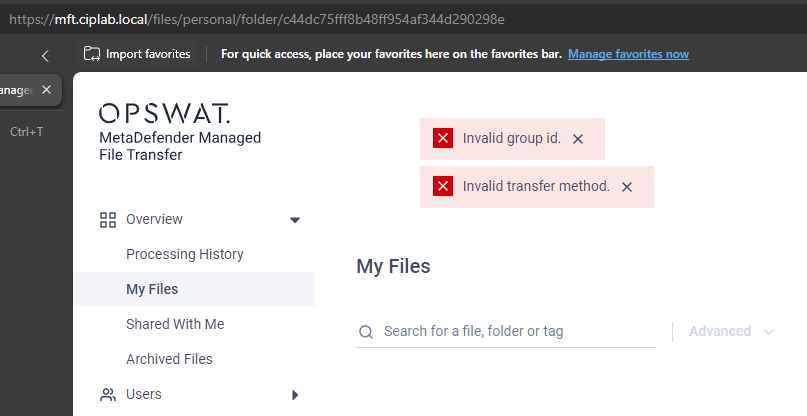Open the Advanced search dropdown
Viewport: 807px width, 416px height.
tap(731, 331)
